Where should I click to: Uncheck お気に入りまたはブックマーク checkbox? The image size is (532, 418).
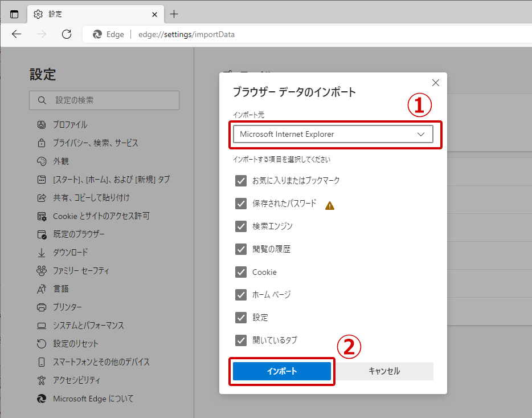(x=241, y=181)
